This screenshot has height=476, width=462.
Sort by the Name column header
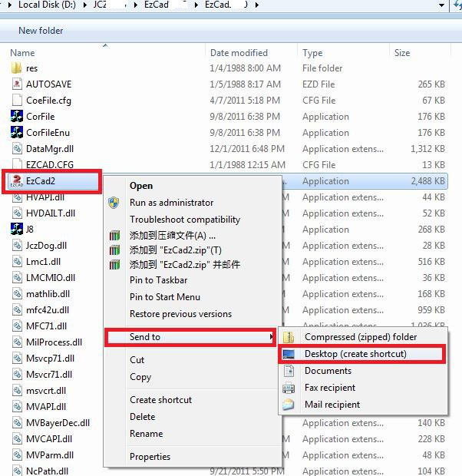click(22, 53)
